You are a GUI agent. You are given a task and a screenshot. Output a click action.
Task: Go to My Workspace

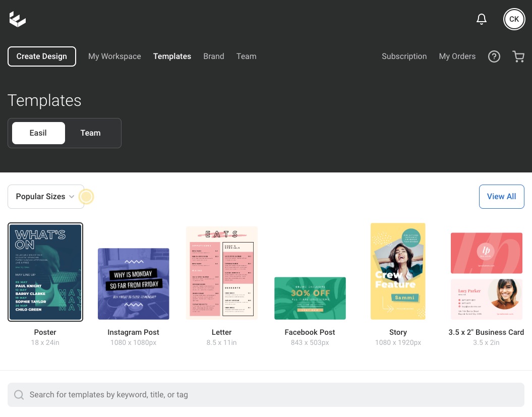pyautogui.click(x=114, y=56)
